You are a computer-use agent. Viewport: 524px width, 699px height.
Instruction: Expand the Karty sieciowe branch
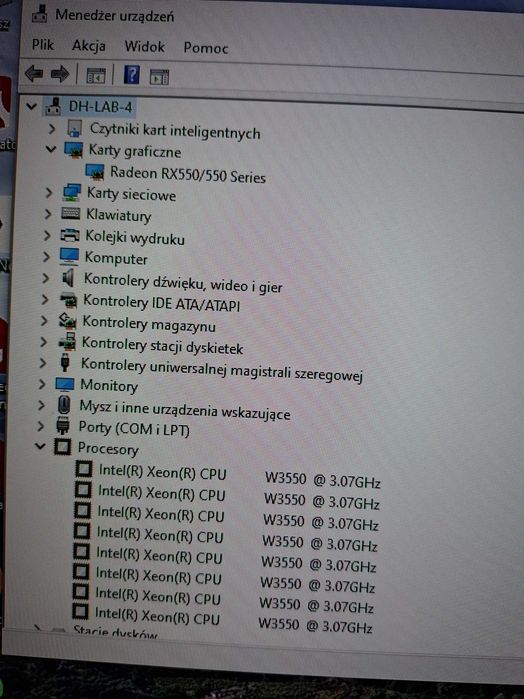tap(49, 193)
